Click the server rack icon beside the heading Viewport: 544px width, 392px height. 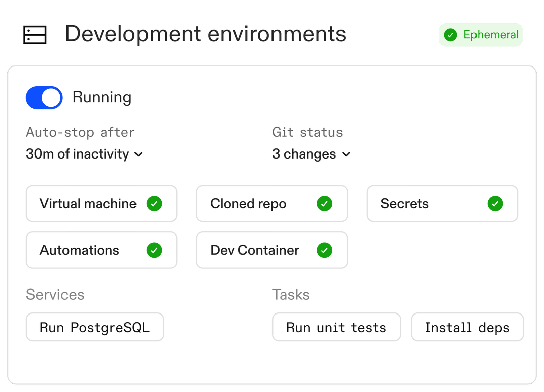35,35
